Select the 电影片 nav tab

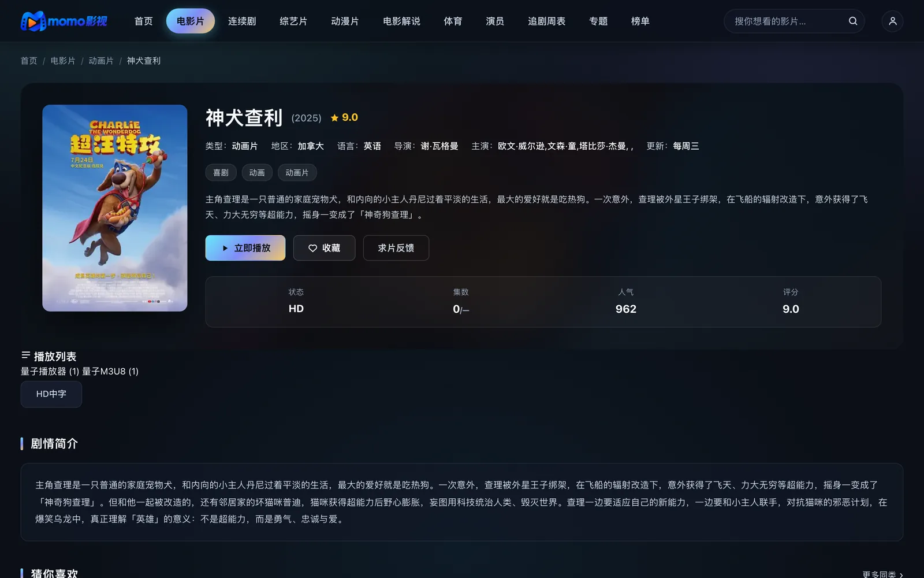click(191, 21)
